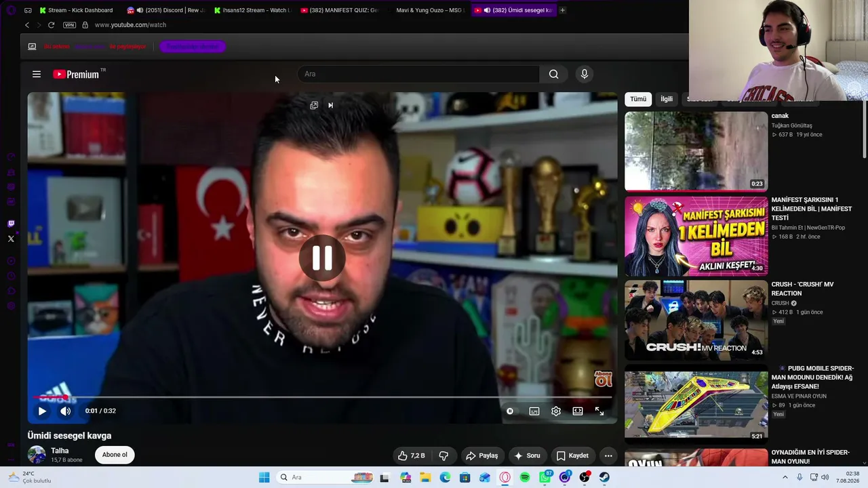Click the browser back arrow
868x488 pixels.
tap(27, 25)
